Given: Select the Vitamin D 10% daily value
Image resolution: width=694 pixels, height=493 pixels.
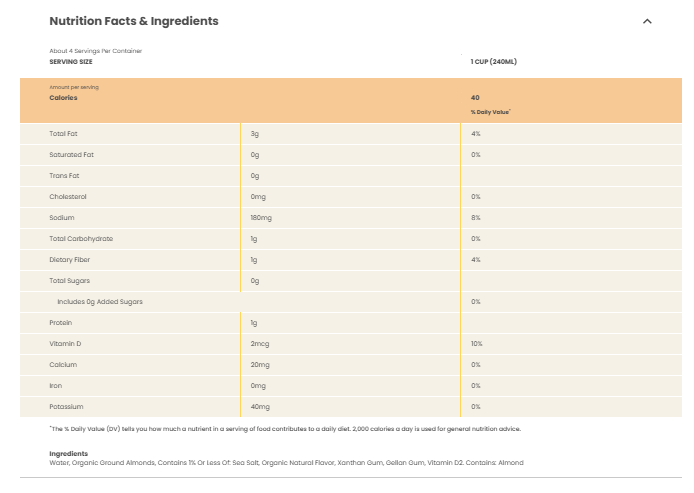Looking at the screenshot, I should (x=477, y=344).
